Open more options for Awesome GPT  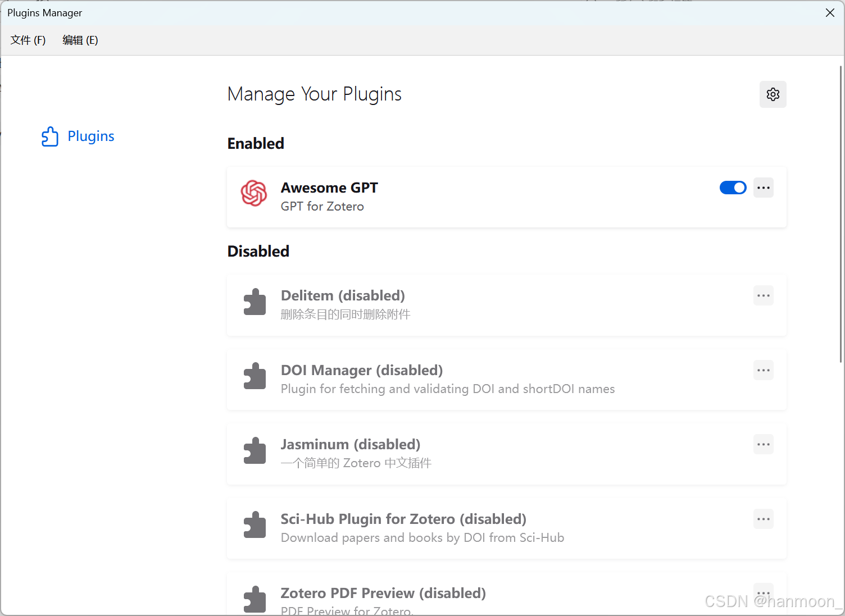(x=763, y=188)
